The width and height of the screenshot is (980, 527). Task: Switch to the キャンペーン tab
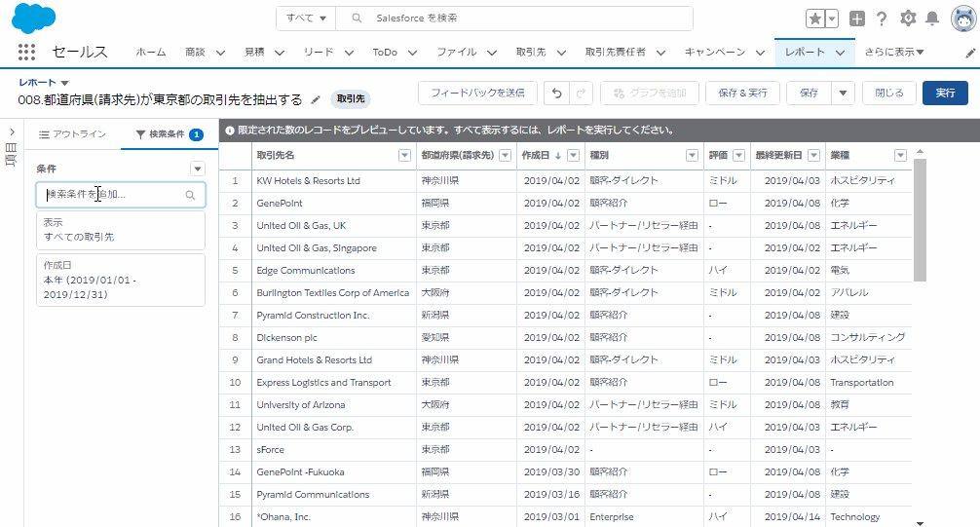pos(715,53)
